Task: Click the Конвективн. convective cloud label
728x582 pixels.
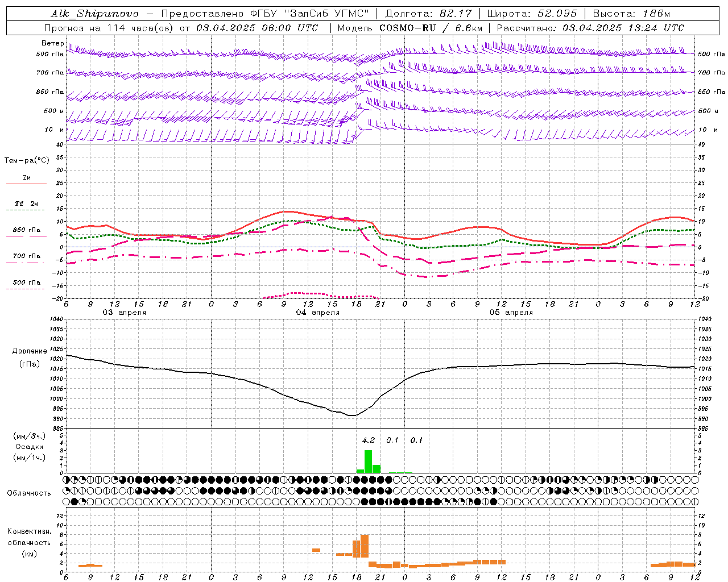Action: click(x=29, y=531)
